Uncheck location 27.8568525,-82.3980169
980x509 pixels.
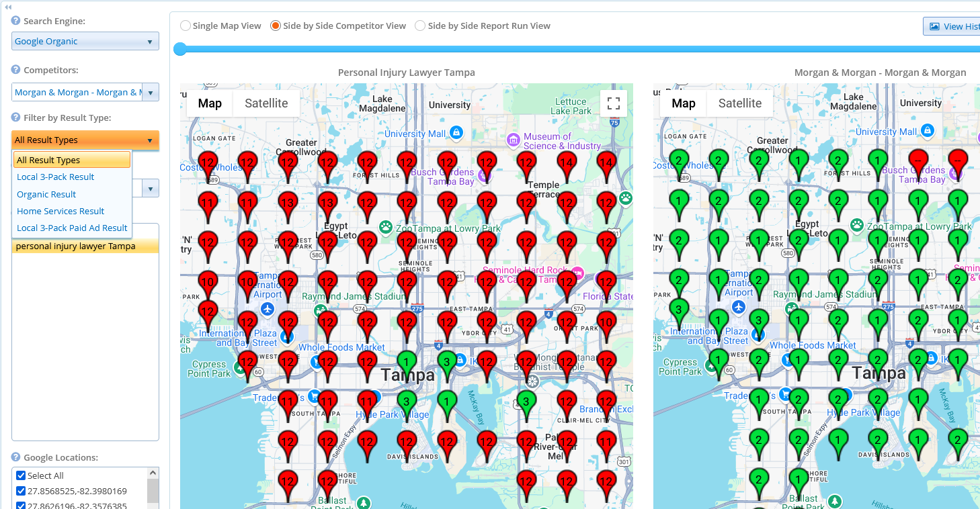(x=21, y=491)
